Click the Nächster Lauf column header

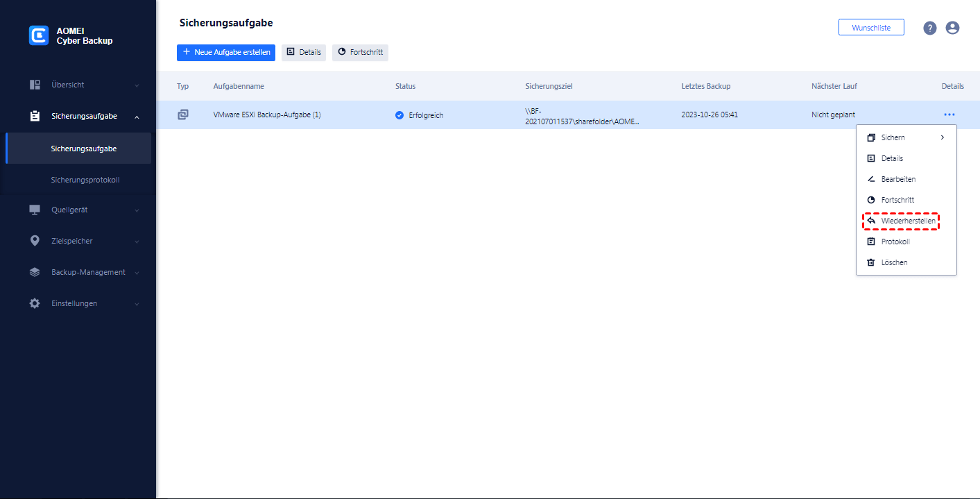[x=834, y=86]
